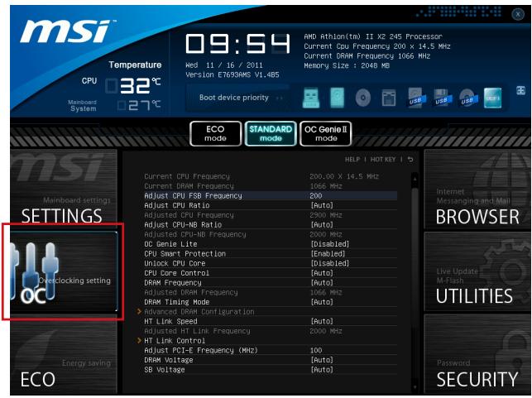Click scrollbar down arrow in settings list
This screenshot has width=532, height=398.
[x=415, y=387]
